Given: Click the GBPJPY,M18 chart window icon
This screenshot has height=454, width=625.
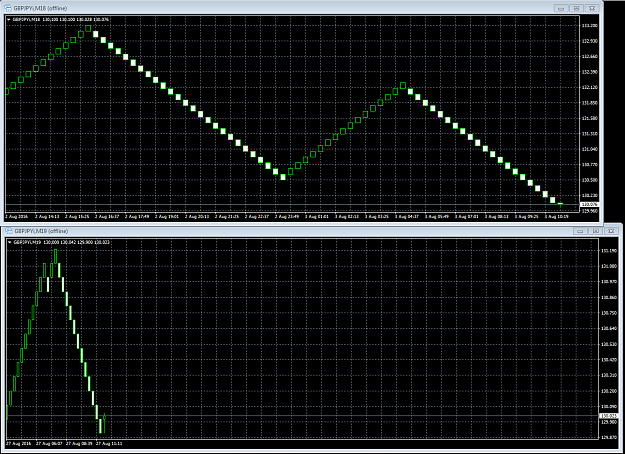Looking at the screenshot, I should click(8, 8).
